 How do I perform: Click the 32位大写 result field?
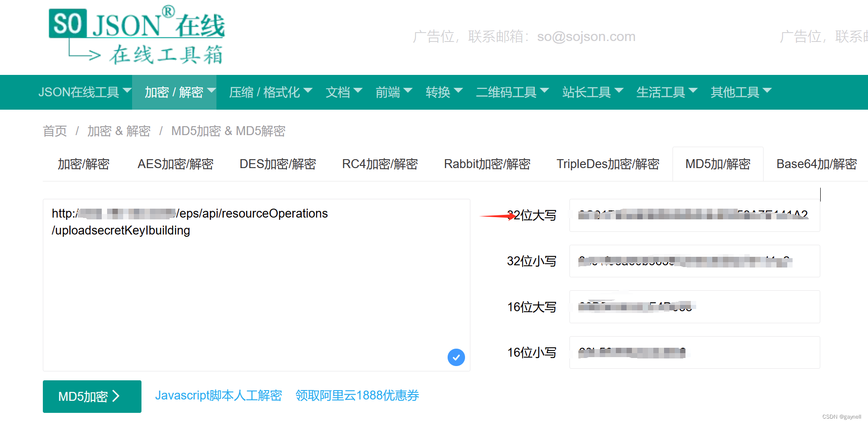[x=695, y=215]
